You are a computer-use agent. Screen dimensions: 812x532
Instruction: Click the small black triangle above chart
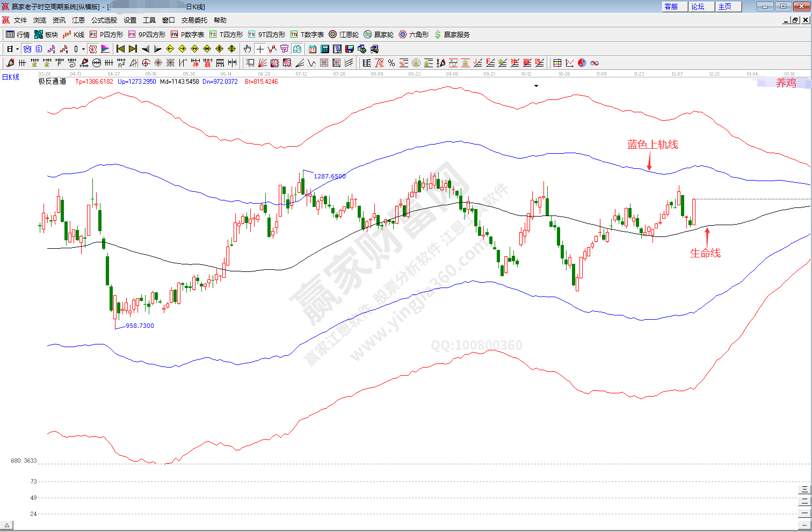pyautogui.click(x=536, y=86)
